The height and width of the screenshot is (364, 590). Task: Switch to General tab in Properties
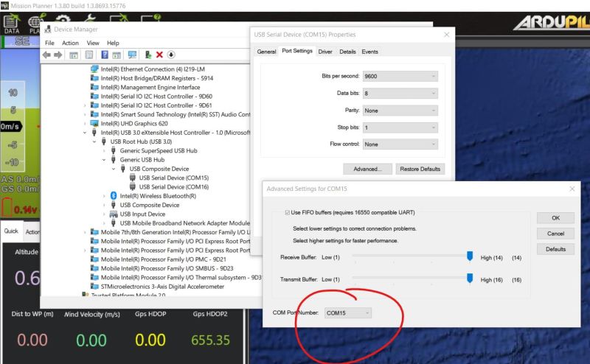[266, 52]
